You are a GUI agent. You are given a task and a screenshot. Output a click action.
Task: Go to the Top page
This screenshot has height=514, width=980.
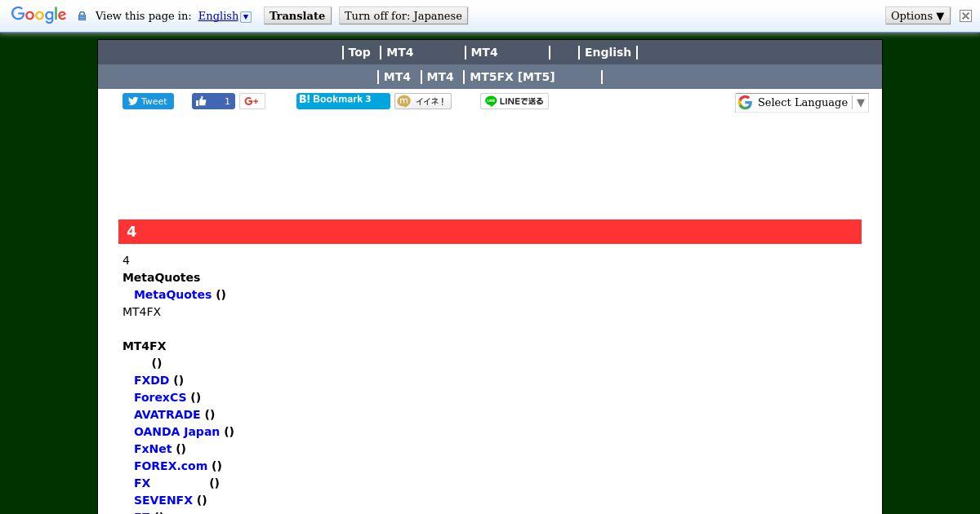pos(359,52)
